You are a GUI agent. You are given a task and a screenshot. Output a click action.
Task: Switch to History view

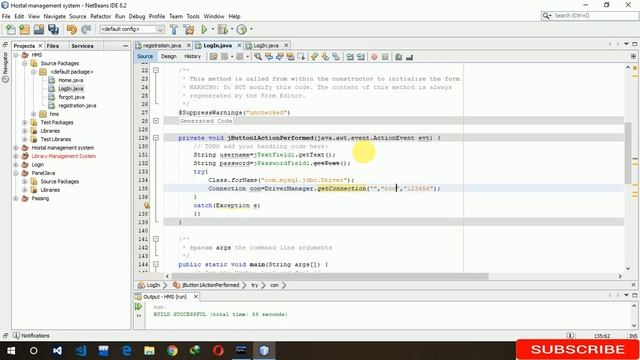192,56
